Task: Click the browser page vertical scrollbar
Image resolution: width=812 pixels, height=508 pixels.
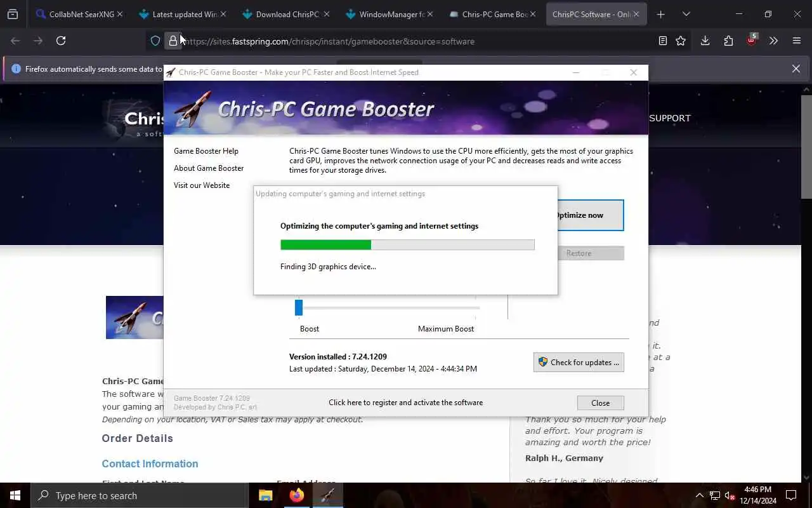Action: (806, 147)
